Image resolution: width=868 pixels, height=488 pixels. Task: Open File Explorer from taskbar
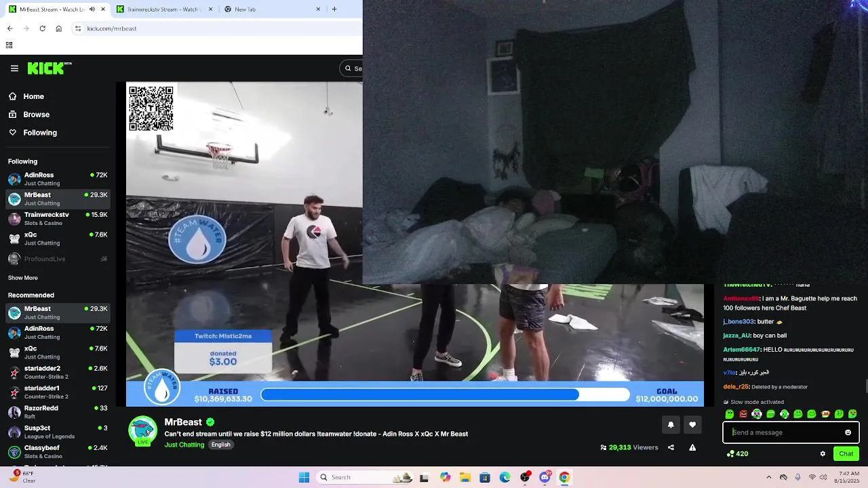coord(465,477)
